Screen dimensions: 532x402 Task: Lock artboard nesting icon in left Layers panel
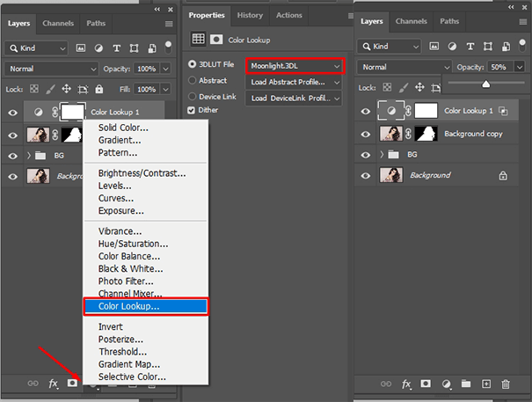click(83, 90)
